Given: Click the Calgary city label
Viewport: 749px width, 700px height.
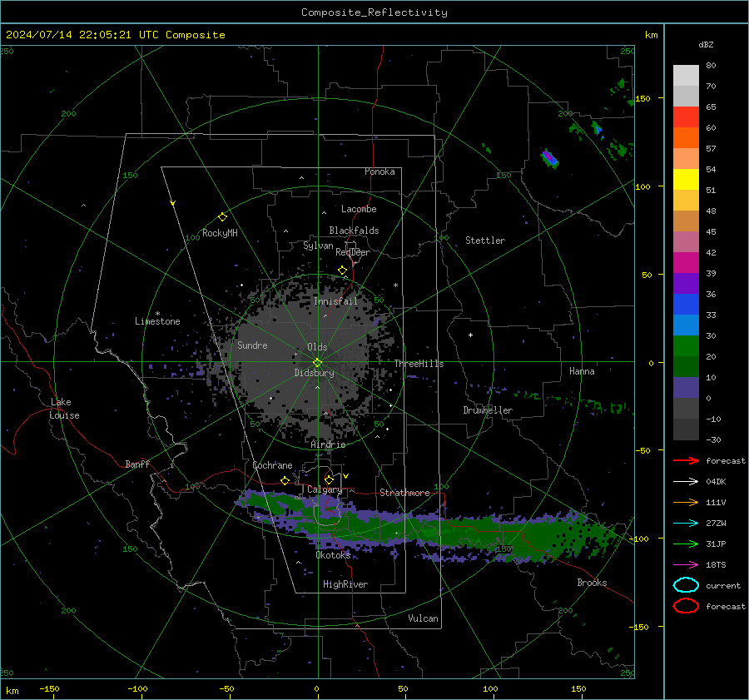Looking at the screenshot, I should 325,489.
